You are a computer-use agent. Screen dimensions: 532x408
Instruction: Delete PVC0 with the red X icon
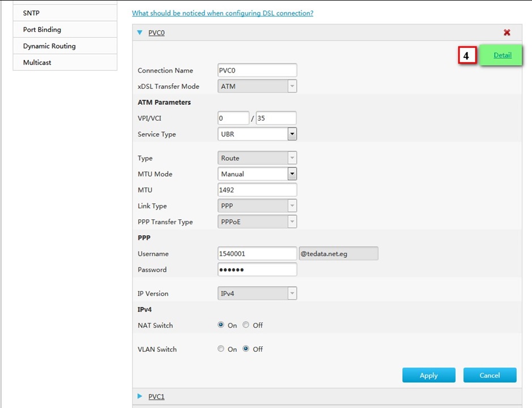point(507,33)
